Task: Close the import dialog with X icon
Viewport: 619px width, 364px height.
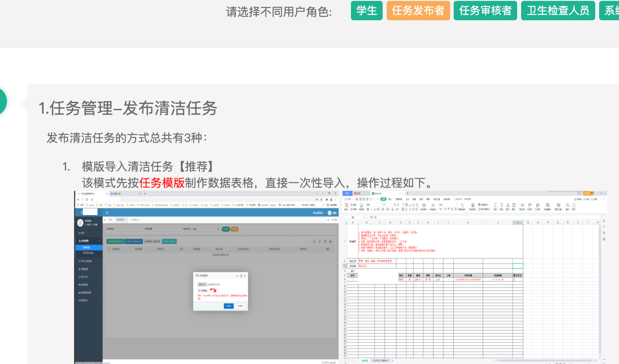Action: pyautogui.click(x=245, y=275)
